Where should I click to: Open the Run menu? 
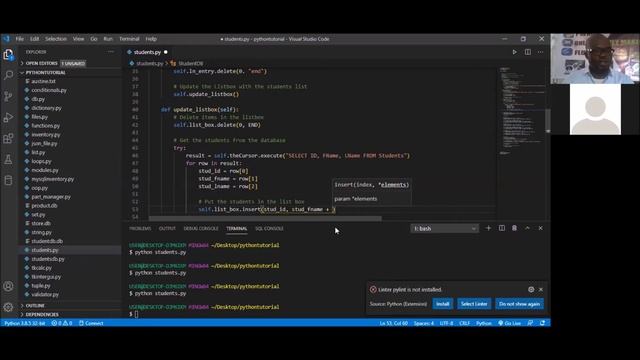(108, 39)
